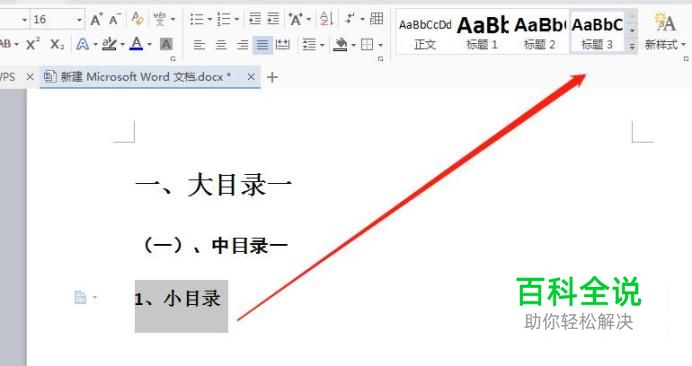The height and width of the screenshot is (366, 692).
Task: Open the strikethrough AB dropdown arrow
Action: coord(17,45)
